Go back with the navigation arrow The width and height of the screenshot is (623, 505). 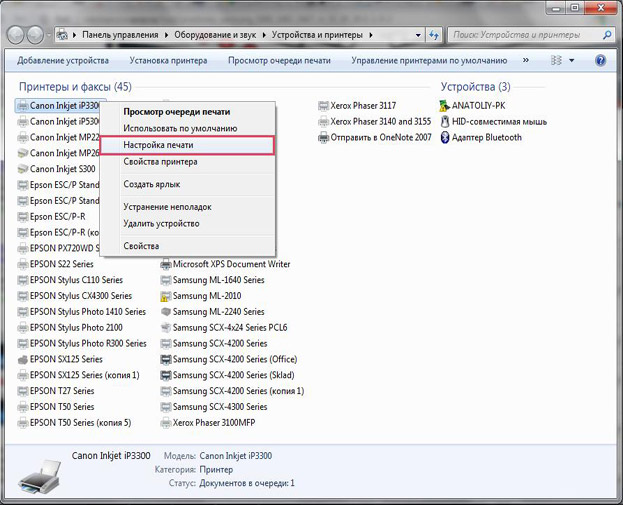click(x=15, y=35)
